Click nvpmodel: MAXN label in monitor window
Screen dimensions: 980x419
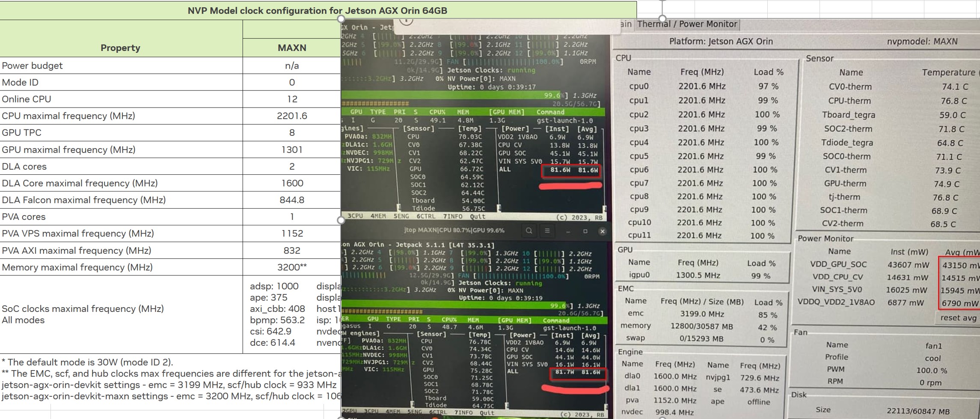click(x=922, y=42)
